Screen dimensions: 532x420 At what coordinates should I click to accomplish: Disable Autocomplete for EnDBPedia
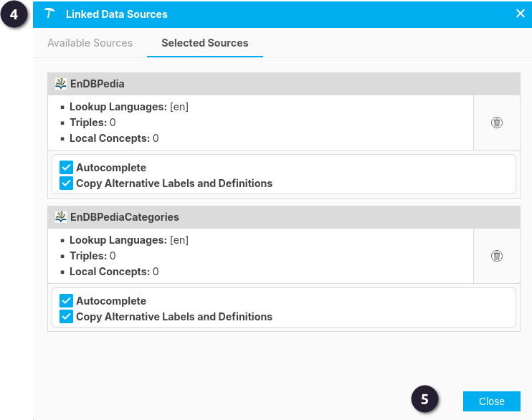click(66, 168)
